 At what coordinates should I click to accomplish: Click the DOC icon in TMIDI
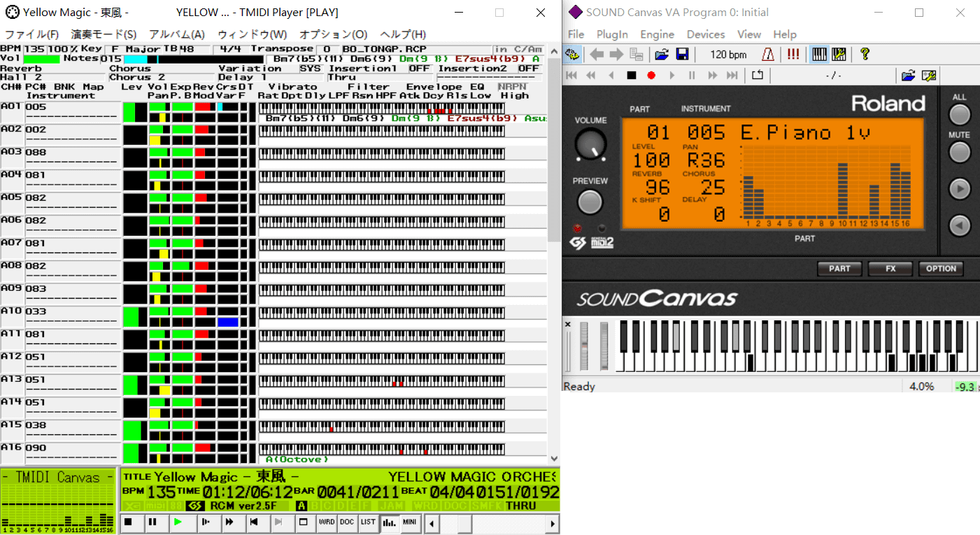point(346,522)
